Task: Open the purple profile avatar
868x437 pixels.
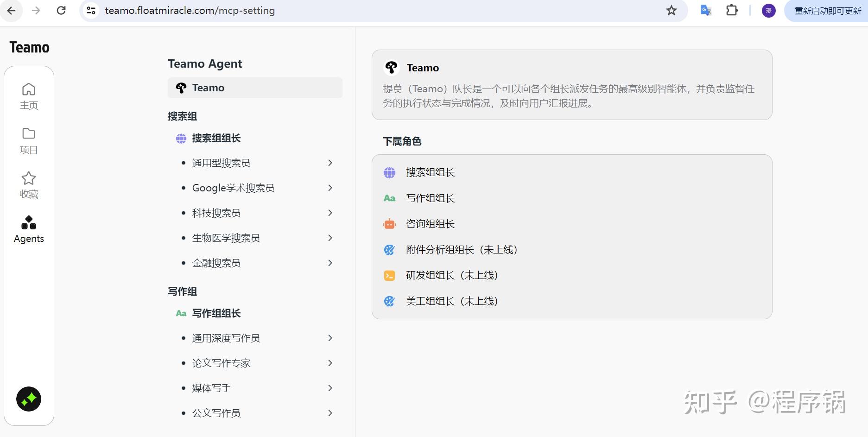Action: pyautogui.click(x=769, y=11)
